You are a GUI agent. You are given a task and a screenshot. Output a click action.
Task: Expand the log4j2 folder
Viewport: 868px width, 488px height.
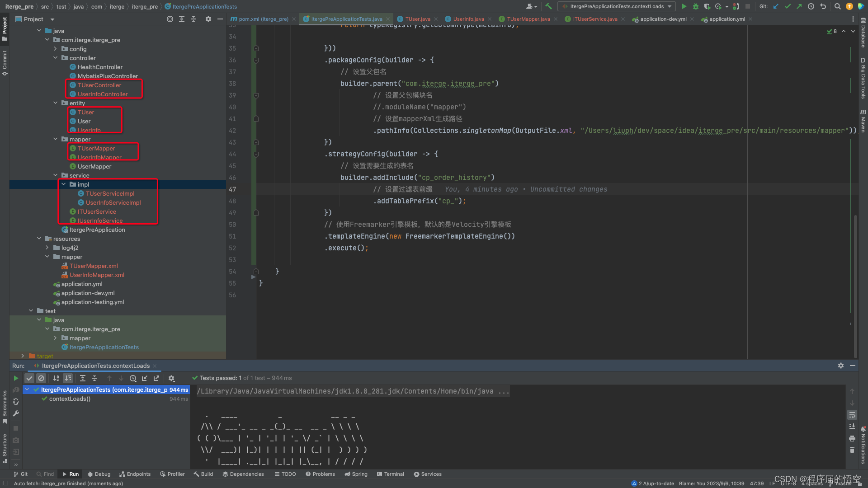[x=47, y=248]
